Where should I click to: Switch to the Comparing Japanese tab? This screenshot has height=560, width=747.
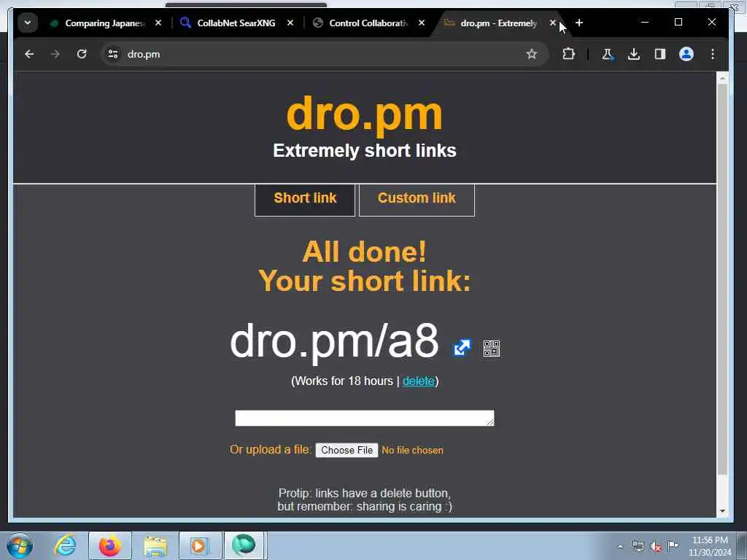(104, 23)
